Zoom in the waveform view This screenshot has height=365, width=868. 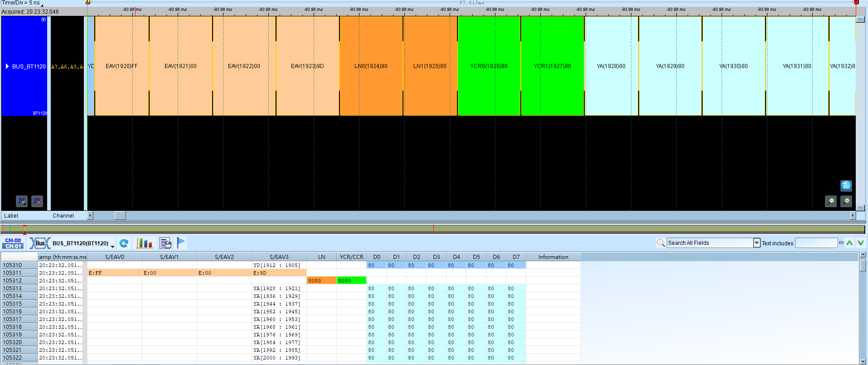846,201
